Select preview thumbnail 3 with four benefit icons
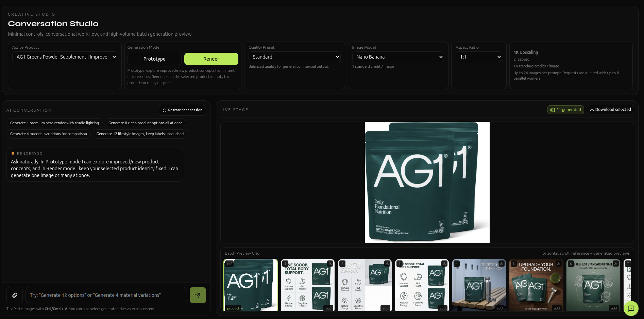Image resolution: width=644 pixels, height=319 pixels. (x=422, y=285)
